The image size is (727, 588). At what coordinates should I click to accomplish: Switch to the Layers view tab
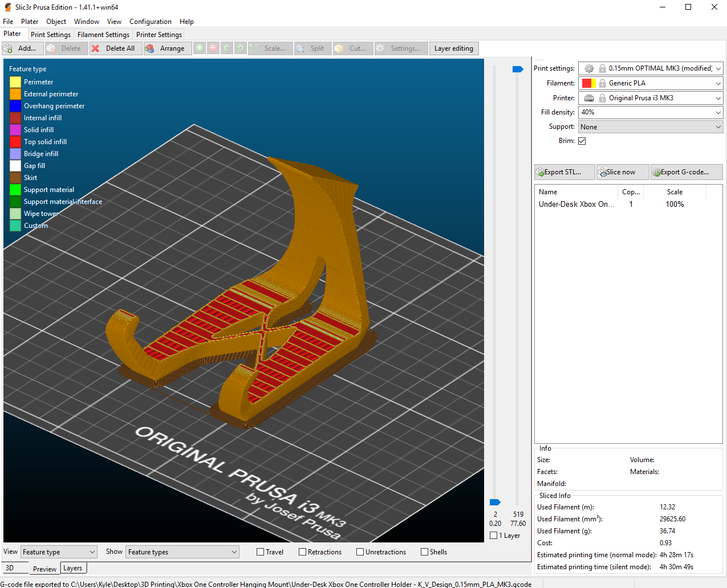tap(72, 568)
